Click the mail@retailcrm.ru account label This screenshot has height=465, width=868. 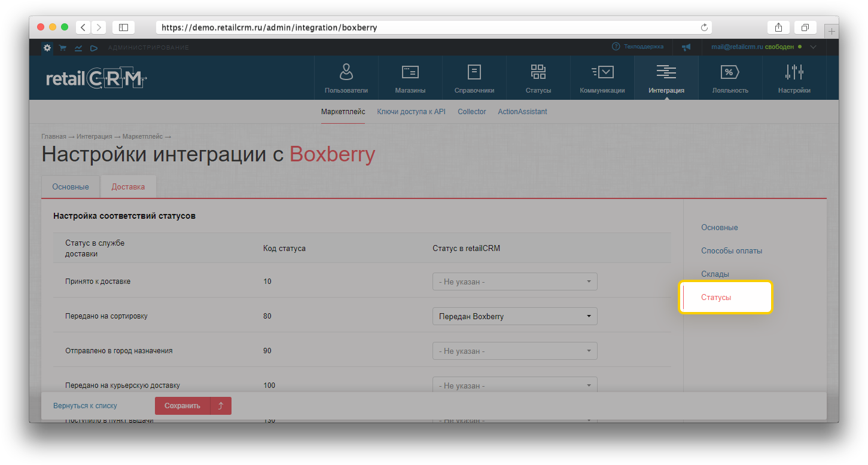(x=737, y=47)
